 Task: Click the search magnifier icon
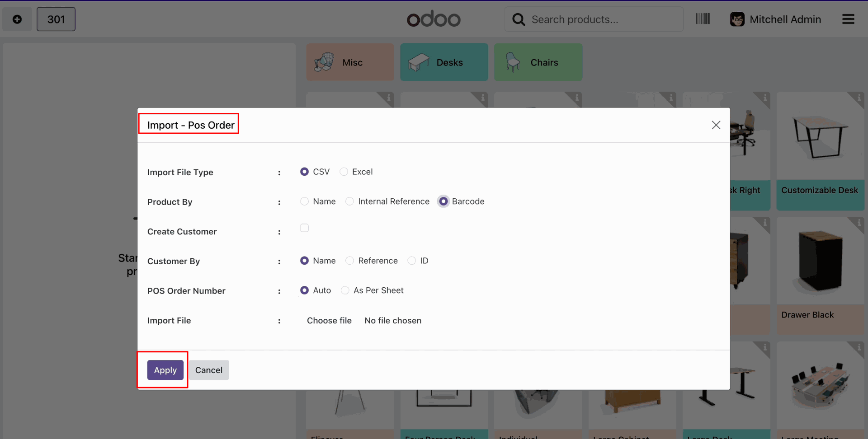pyautogui.click(x=519, y=19)
